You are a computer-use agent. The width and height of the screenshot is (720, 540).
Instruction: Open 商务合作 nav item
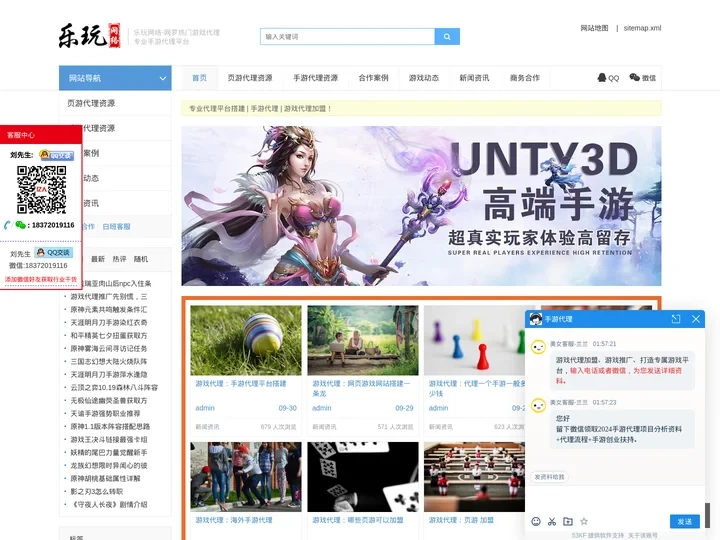click(525, 78)
